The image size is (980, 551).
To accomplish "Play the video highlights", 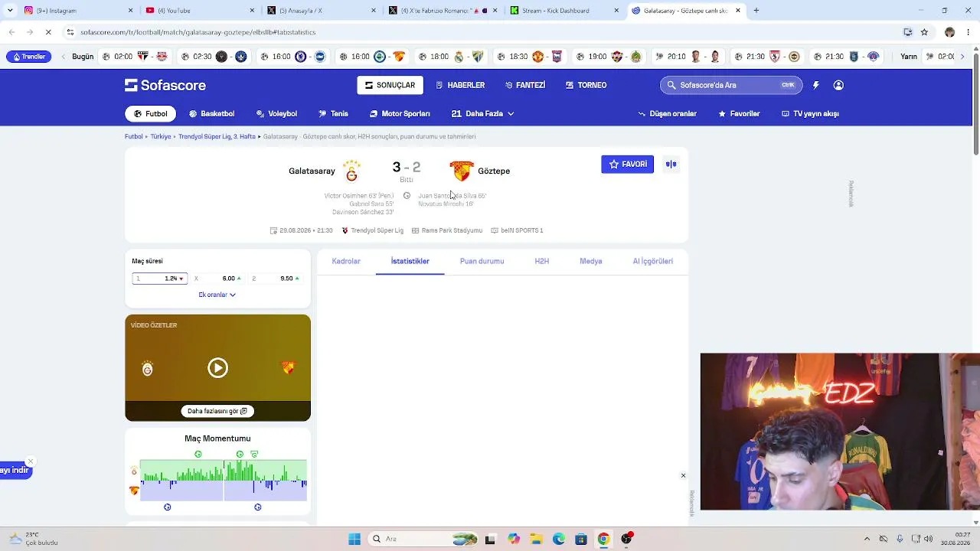I will pyautogui.click(x=217, y=368).
